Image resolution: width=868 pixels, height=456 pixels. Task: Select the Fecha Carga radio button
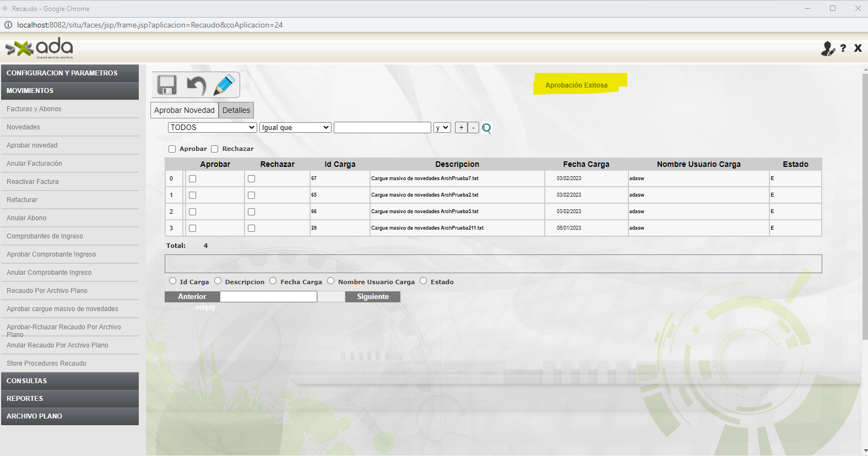273,281
